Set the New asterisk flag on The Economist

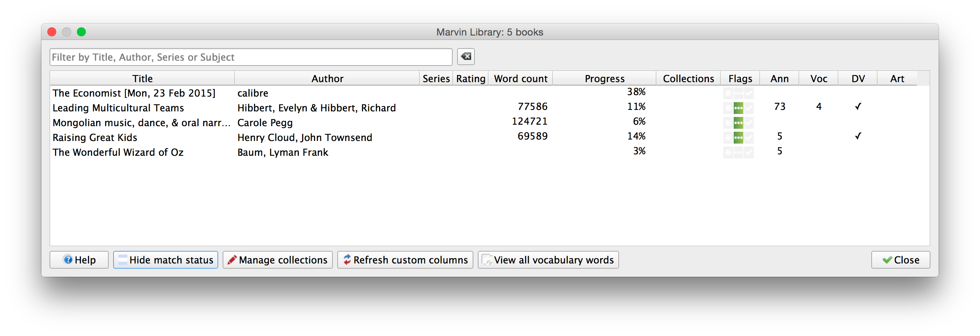click(728, 93)
